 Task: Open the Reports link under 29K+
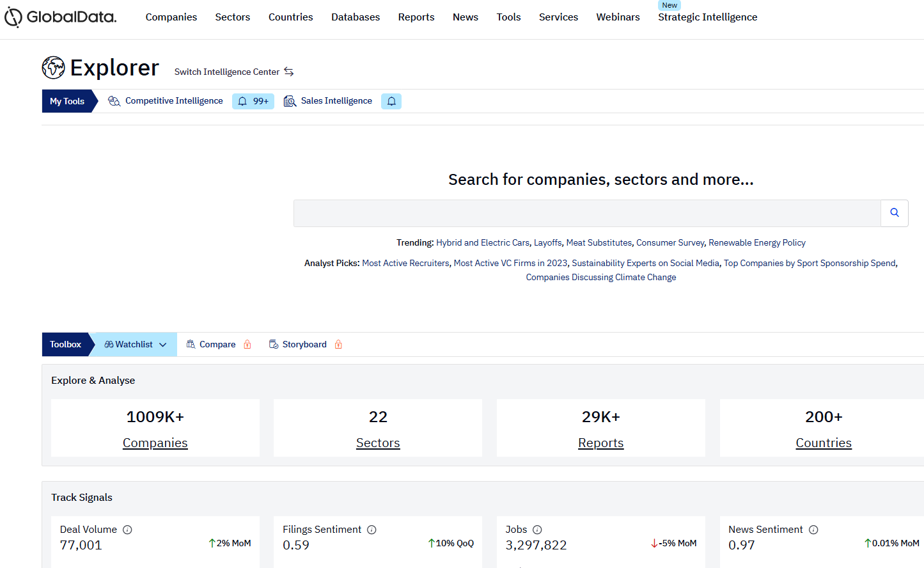point(601,443)
